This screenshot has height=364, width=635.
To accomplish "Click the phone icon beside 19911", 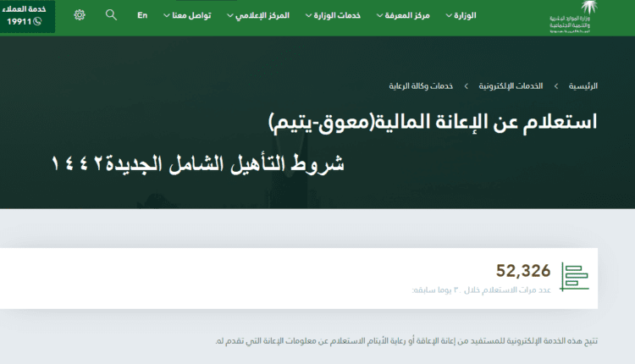I will 37,21.
